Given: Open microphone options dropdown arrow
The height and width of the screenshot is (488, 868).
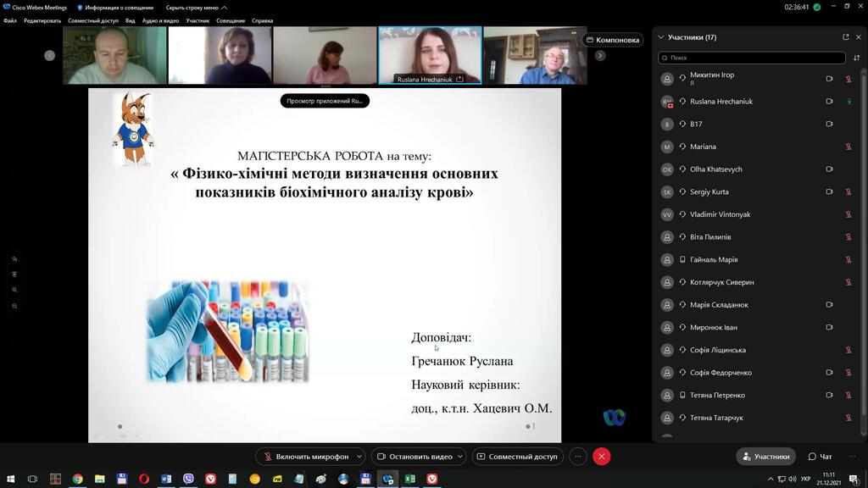Looking at the screenshot, I should 359,457.
